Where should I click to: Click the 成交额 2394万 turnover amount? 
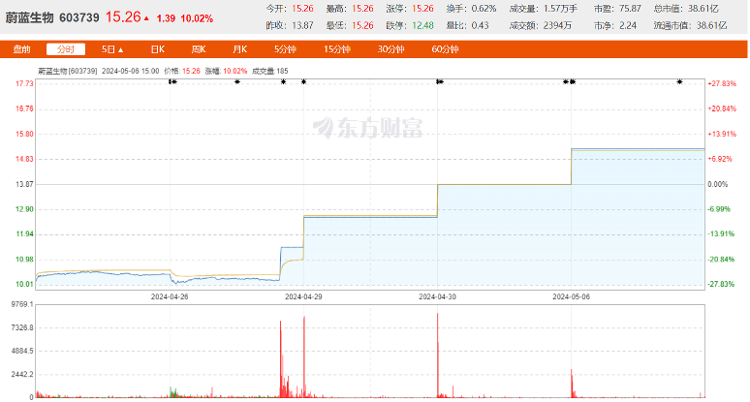558,25
